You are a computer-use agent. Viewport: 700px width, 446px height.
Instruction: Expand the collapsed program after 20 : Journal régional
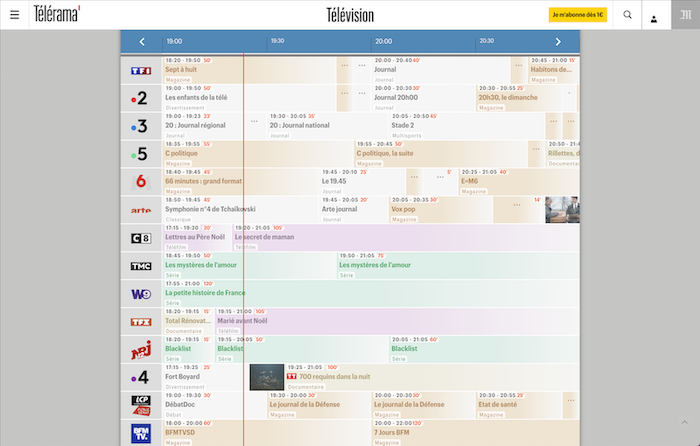pyautogui.click(x=254, y=121)
